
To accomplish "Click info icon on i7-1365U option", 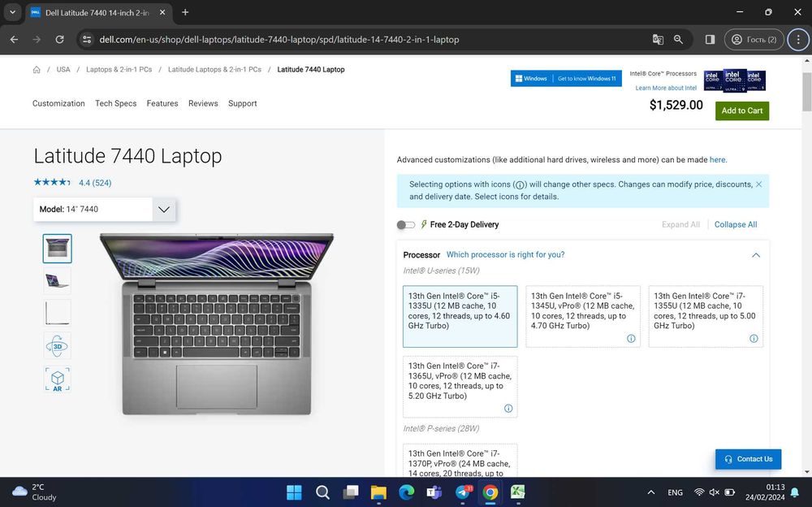I will (508, 409).
